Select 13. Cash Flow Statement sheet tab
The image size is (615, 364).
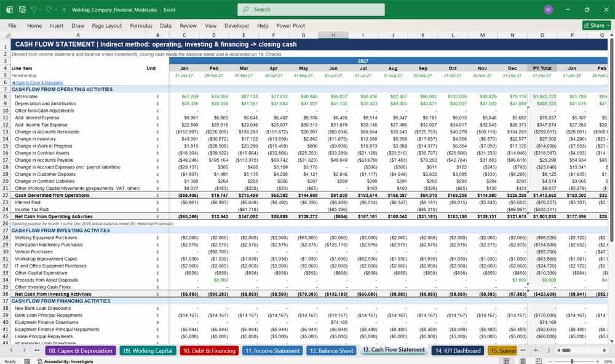coord(394,350)
